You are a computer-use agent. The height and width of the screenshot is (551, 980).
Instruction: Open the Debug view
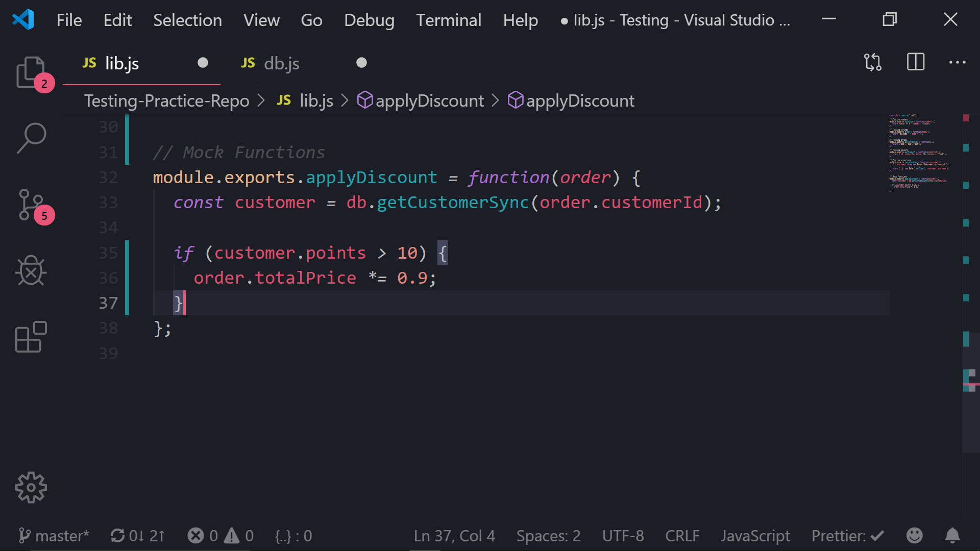32,270
